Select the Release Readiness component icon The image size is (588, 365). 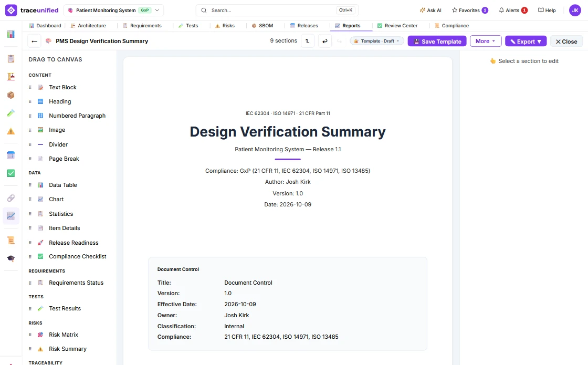pyautogui.click(x=40, y=243)
